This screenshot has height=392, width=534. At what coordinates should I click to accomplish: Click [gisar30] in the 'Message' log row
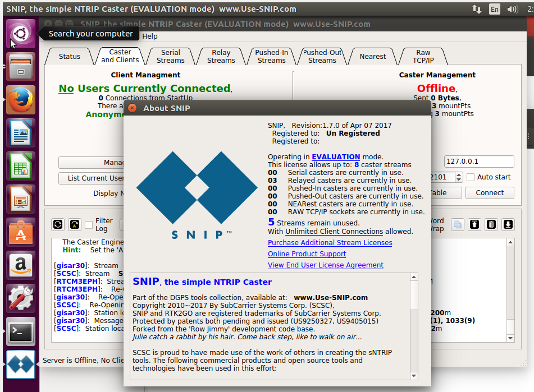click(x=71, y=321)
